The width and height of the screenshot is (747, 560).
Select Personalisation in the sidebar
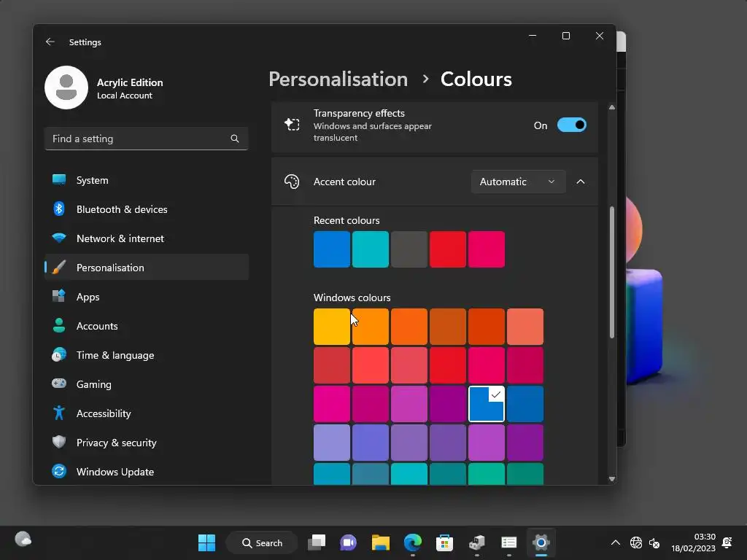[x=147, y=267]
